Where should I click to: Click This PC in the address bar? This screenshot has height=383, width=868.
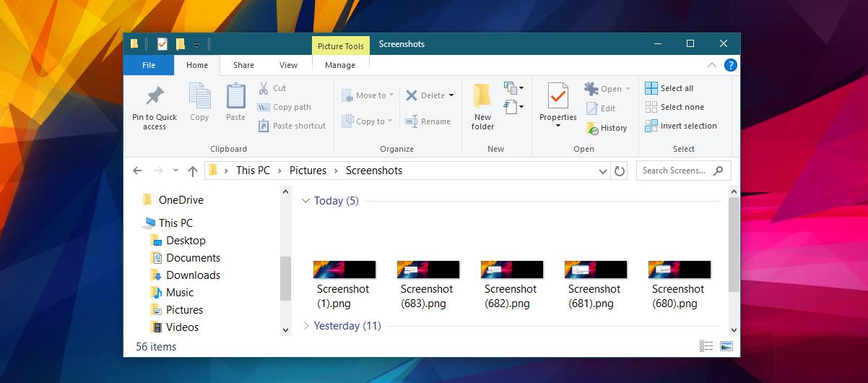click(253, 171)
